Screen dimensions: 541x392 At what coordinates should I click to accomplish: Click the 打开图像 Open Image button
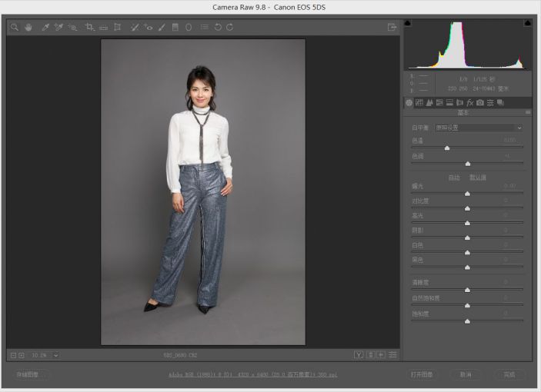(x=423, y=375)
